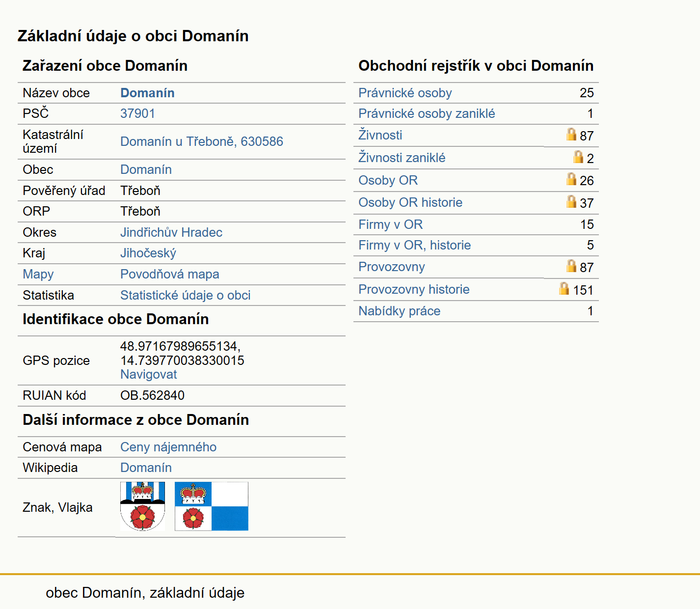Click the Mapy link
Viewport: 700px width, 609px height.
[x=38, y=274]
